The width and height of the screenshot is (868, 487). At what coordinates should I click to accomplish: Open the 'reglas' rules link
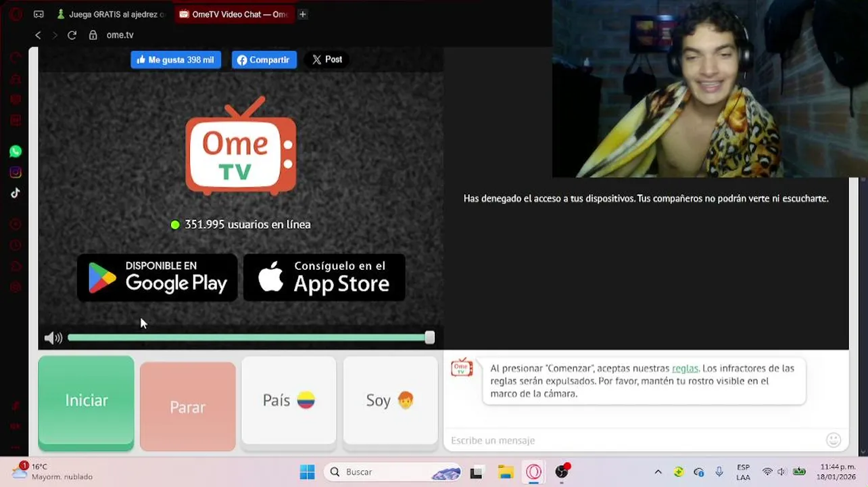(685, 369)
